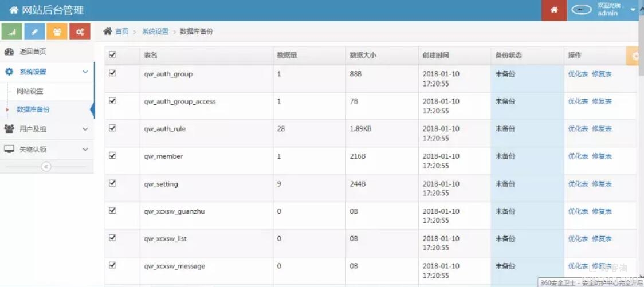Click the house icon in the breadcrumb
Screen dimensions: 644x287
point(108,31)
